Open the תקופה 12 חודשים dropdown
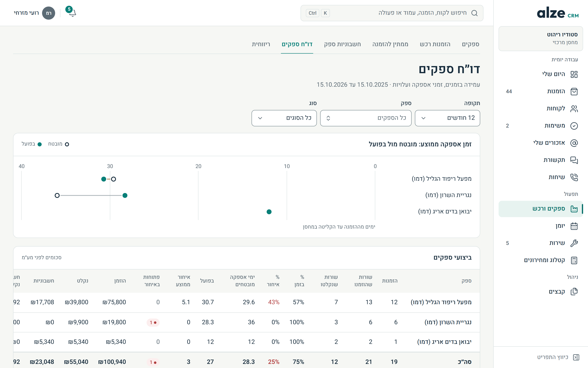The width and height of the screenshot is (588, 368). coord(447,118)
